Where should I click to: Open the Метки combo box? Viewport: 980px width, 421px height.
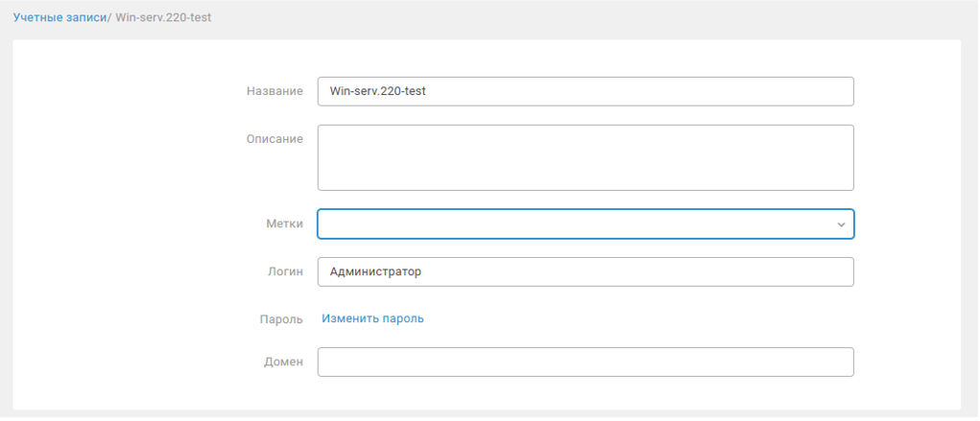(576, 224)
